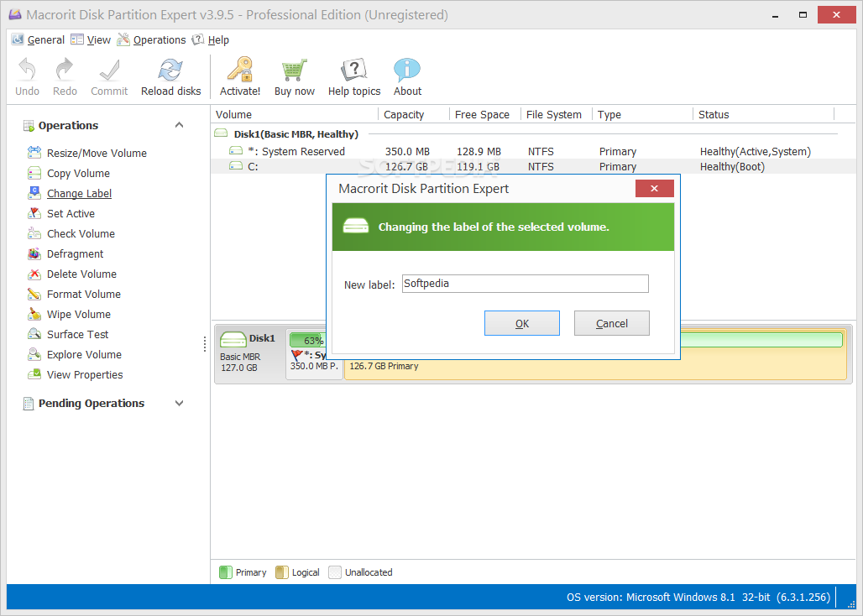The image size is (863, 616).
Task: Click the Primary green legend swatch
Action: pos(226,572)
